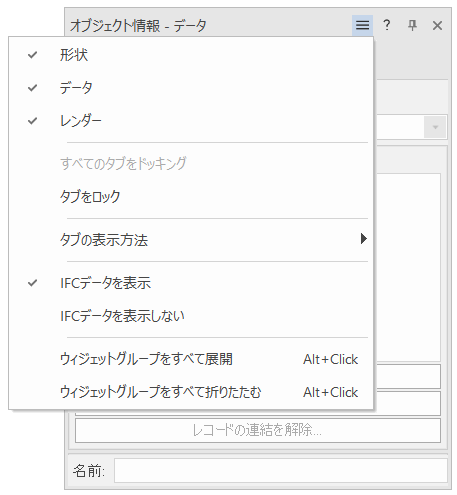Click the レコードの連結を解除 button
Viewport: 457px width, 495px height.
click(x=258, y=430)
